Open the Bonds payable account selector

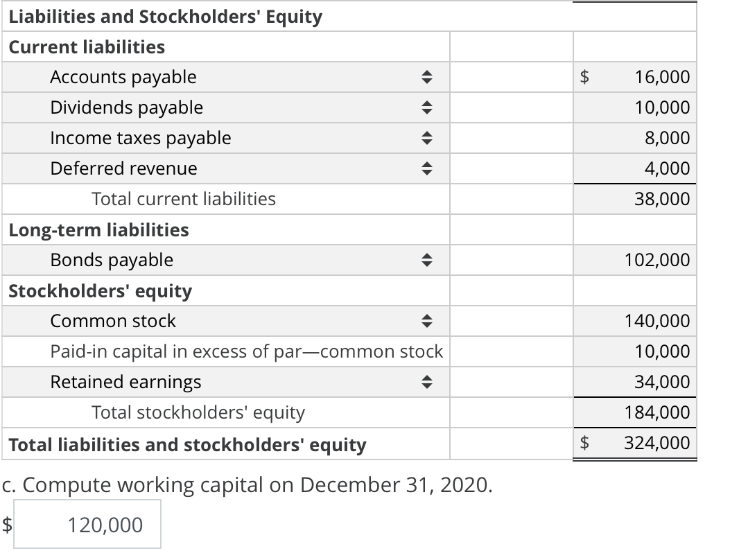click(x=428, y=260)
